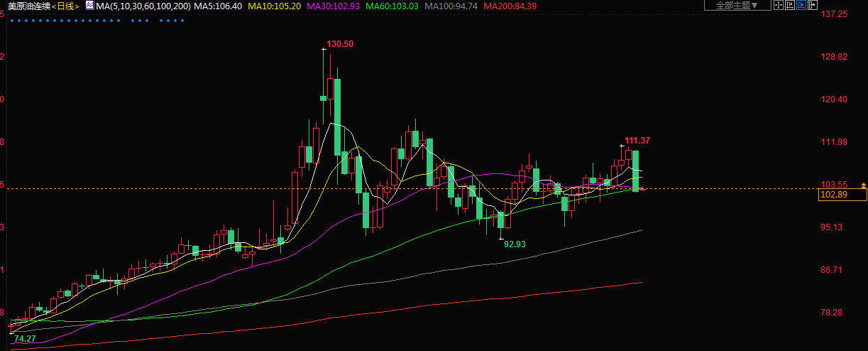Select the MA200:84.39 red legend
Screen dimensions: 868x351
tap(510, 6)
